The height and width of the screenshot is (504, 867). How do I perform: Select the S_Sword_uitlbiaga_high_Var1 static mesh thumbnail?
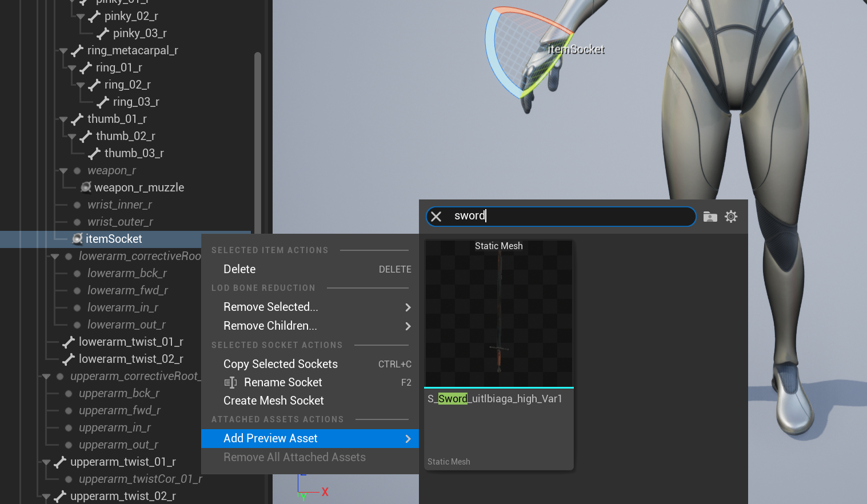(x=498, y=314)
